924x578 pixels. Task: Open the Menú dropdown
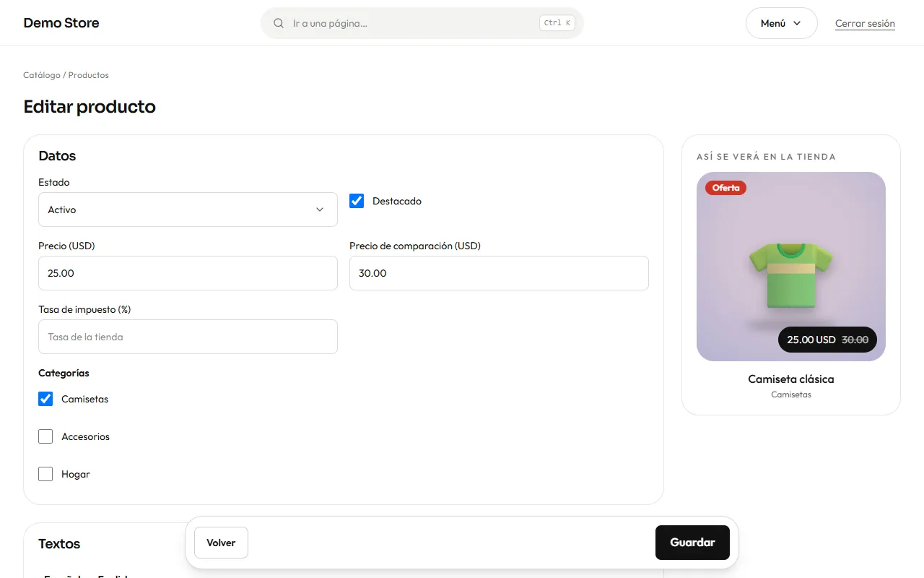coord(781,23)
